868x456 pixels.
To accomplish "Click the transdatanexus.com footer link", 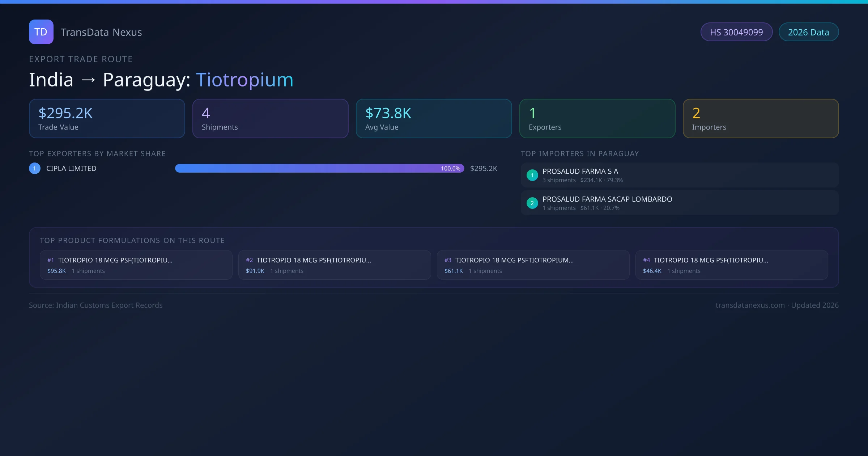I will 750,305.
